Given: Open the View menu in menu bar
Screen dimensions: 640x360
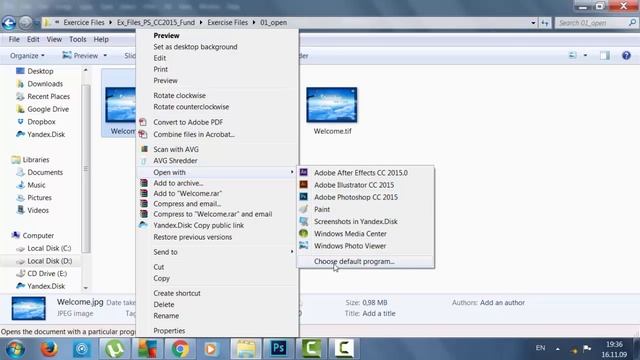Looking at the screenshot, I should (x=54, y=40).
